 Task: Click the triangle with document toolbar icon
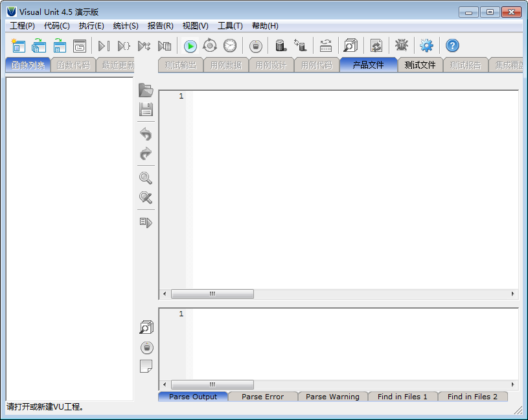tap(165, 46)
